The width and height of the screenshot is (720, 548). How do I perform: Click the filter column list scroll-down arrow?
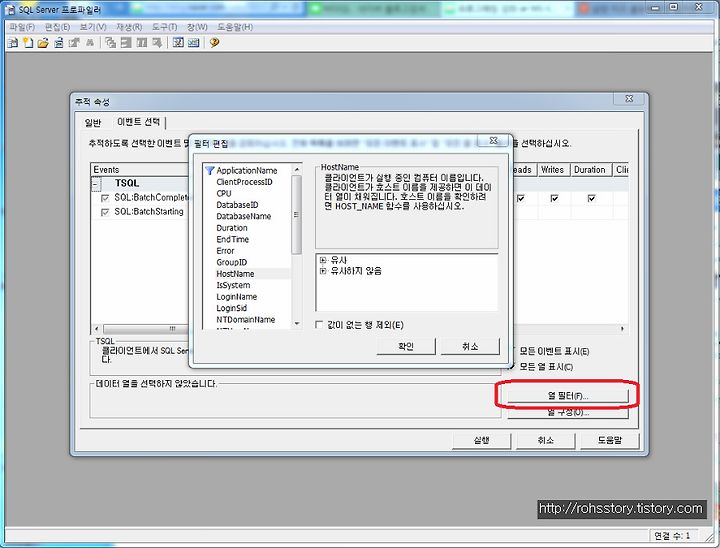click(x=297, y=324)
